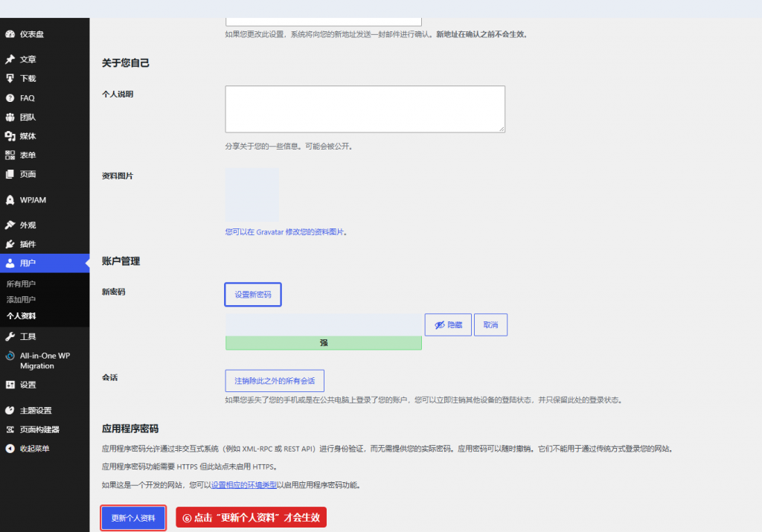Click the 收起菜单 collapse arrow icon

[10, 449]
